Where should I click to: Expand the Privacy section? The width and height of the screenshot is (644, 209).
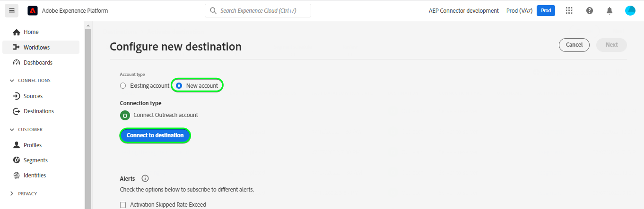[12, 194]
